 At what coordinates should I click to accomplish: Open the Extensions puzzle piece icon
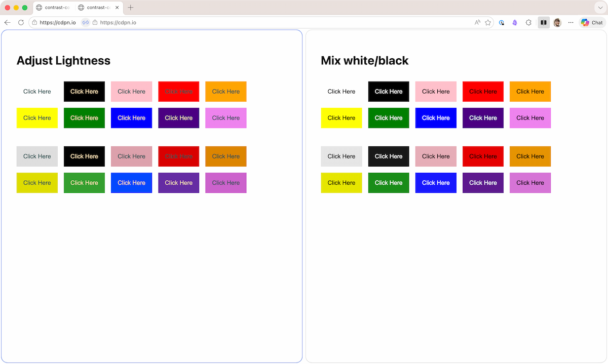click(x=528, y=22)
